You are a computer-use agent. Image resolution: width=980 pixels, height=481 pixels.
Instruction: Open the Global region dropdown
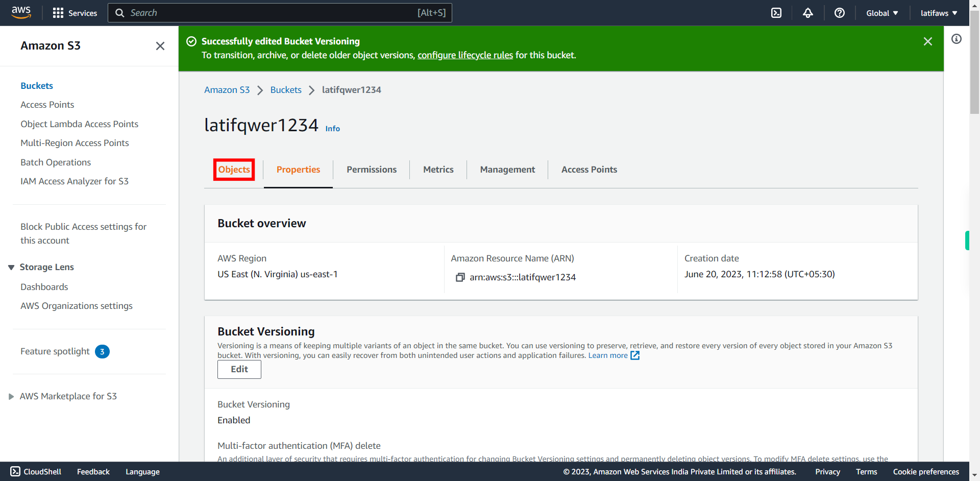pyautogui.click(x=882, y=13)
